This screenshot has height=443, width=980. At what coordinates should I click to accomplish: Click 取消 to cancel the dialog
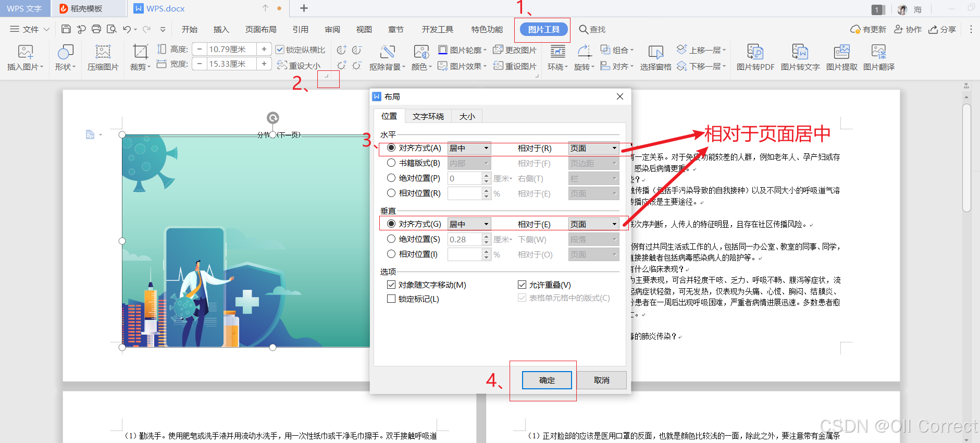602,380
